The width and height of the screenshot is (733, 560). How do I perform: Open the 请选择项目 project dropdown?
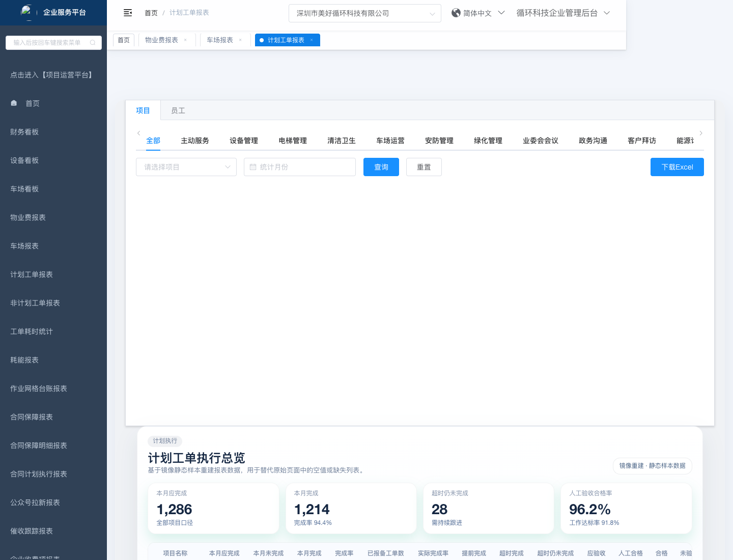click(x=186, y=167)
